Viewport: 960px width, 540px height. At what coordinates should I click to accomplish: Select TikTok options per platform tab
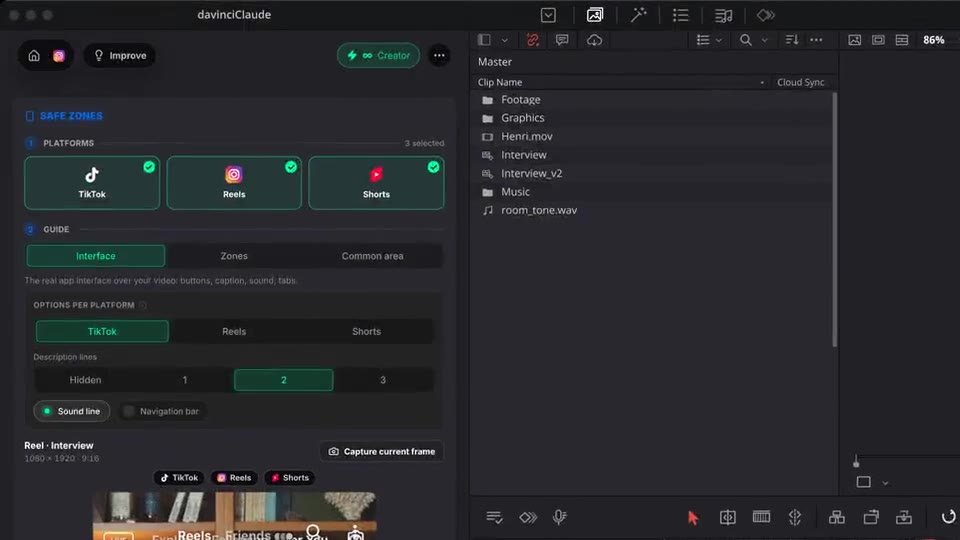pos(102,331)
